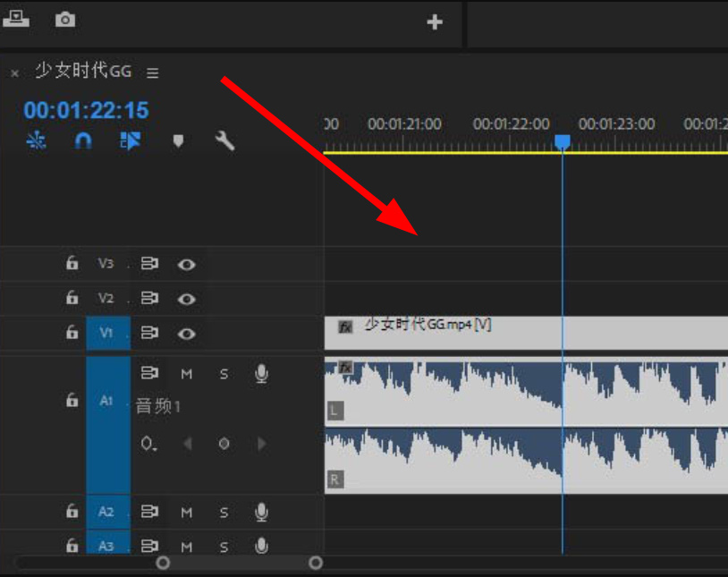
Task: Close the 少女时代GG sequence tab
Action: click(x=15, y=73)
